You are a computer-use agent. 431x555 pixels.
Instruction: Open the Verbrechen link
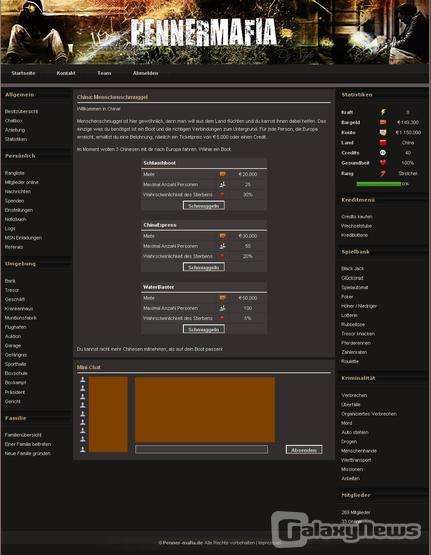point(354,395)
